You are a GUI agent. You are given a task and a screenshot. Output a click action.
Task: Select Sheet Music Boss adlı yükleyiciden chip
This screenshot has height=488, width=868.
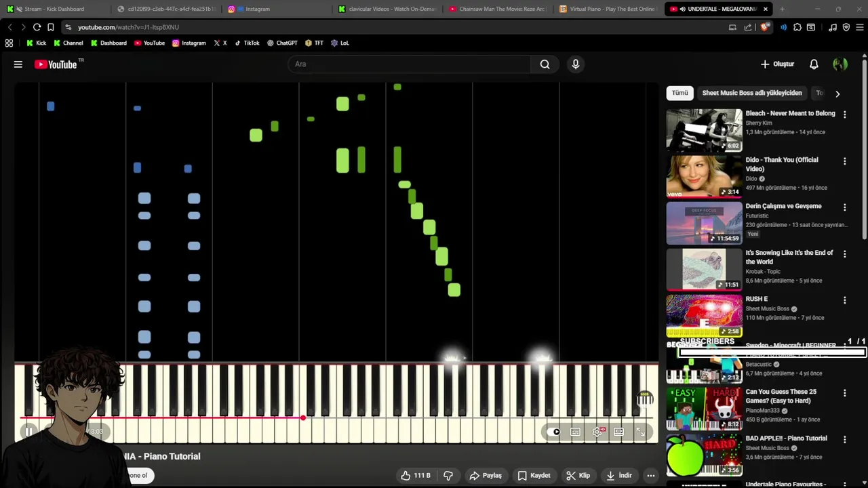click(752, 93)
